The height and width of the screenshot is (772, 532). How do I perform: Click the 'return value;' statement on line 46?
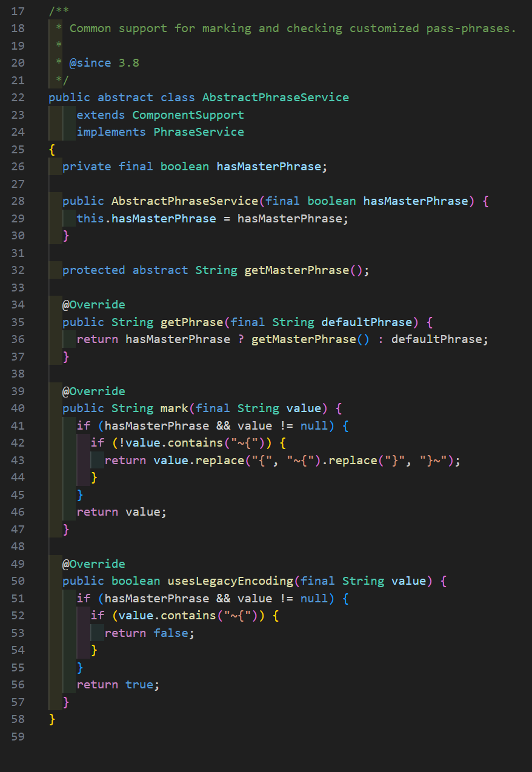click(x=122, y=512)
